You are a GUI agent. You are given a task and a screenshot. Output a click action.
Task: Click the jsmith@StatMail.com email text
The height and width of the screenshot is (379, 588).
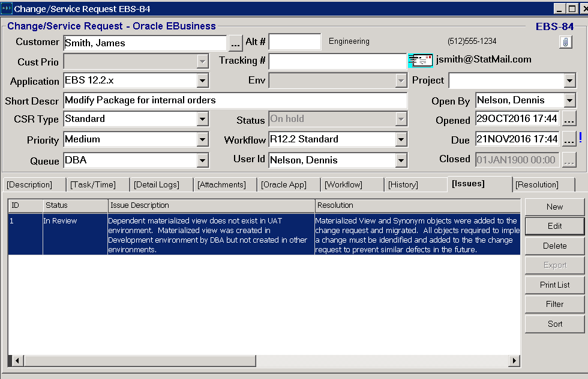click(484, 59)
